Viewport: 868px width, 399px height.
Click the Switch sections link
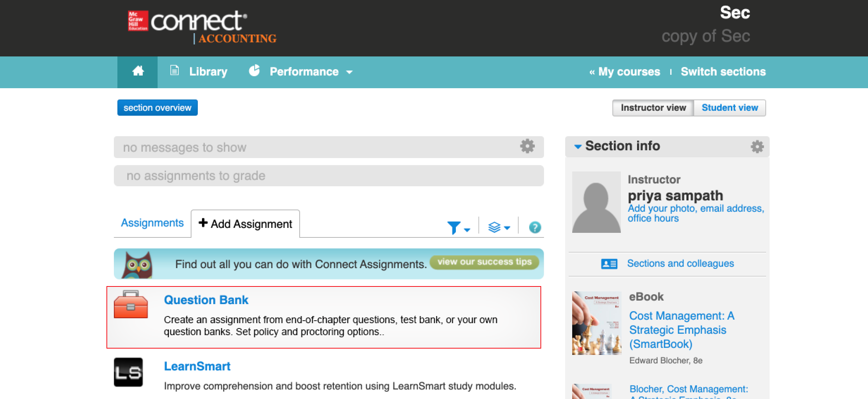pos(723,72)
